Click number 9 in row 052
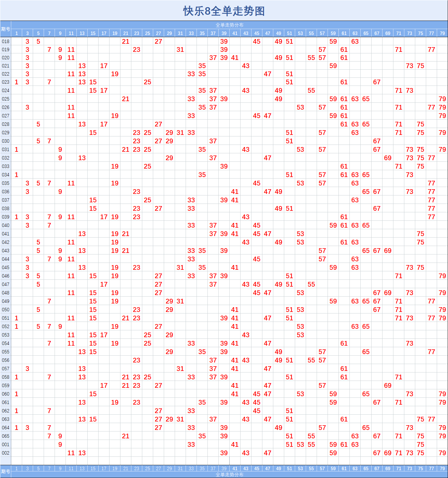Viewport: 448px width, 478px height. click(60, 326)
